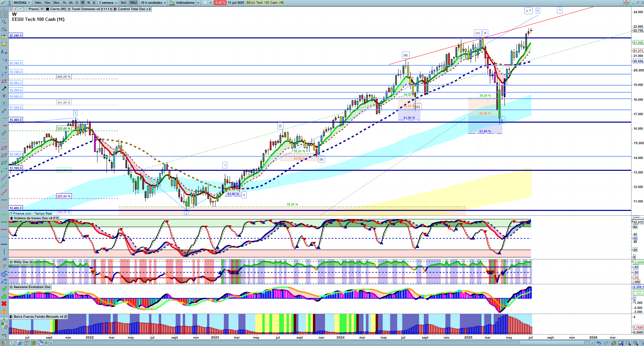Open the NASDAQ list dropdown
Viewport: 644px width, 346px height.
[22, 3]
